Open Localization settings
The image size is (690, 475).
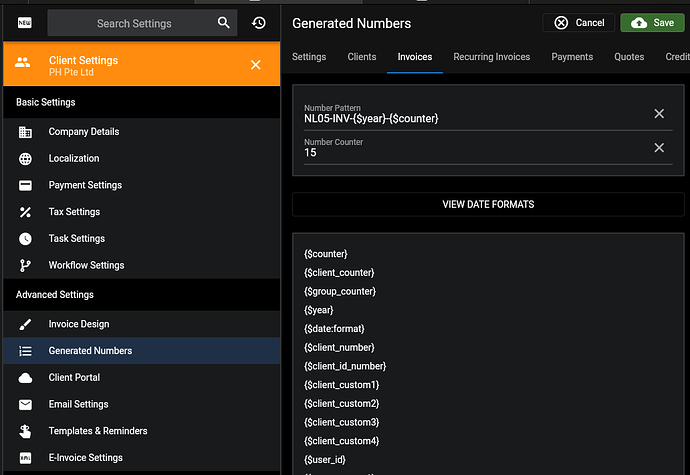pyautogui.click(x=142, y=158)
